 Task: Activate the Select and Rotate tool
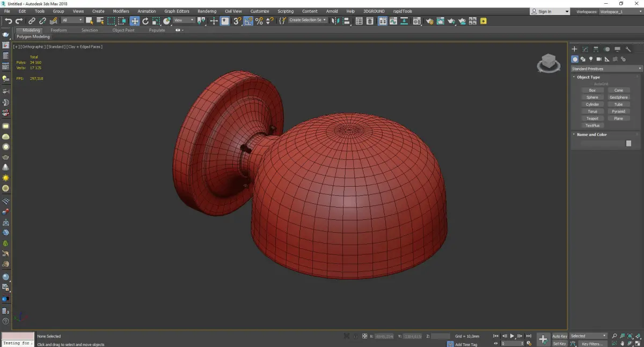(x=145, y=21)
